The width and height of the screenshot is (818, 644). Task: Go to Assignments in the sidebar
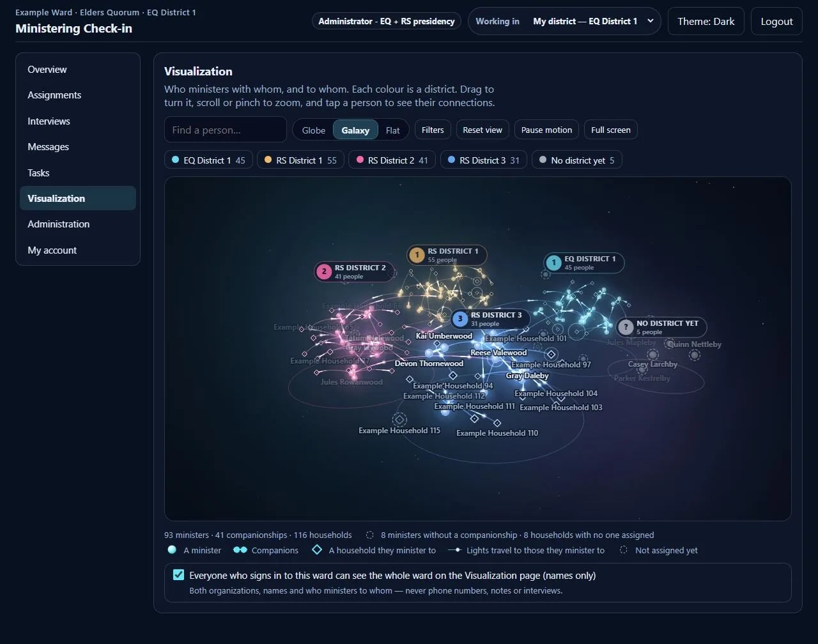point(77,95)
